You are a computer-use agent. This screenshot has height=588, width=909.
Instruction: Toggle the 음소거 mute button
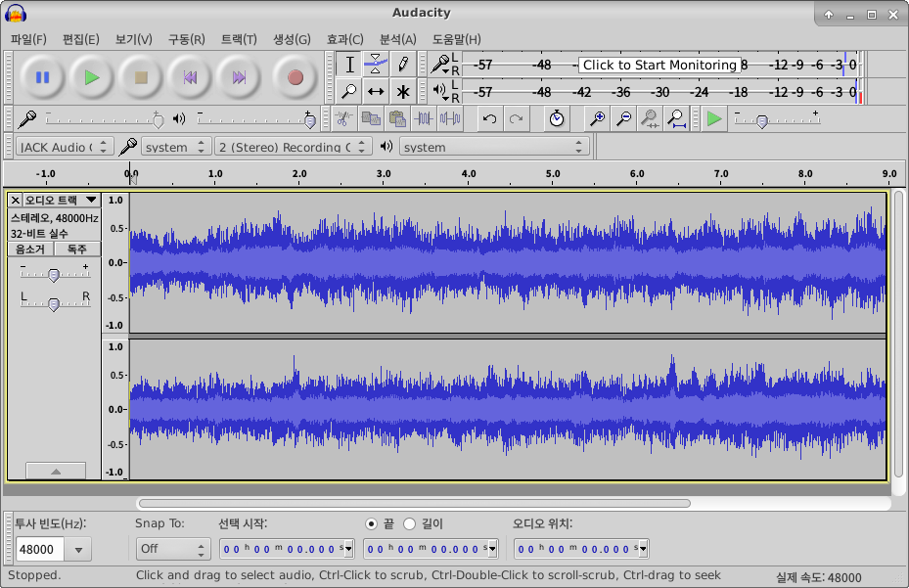(30, 249)
